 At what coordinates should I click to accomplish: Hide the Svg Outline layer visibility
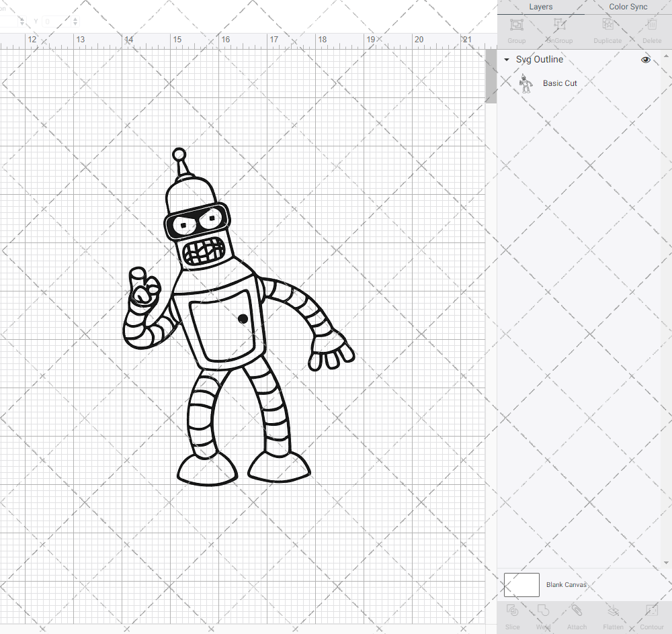[645, 59]
